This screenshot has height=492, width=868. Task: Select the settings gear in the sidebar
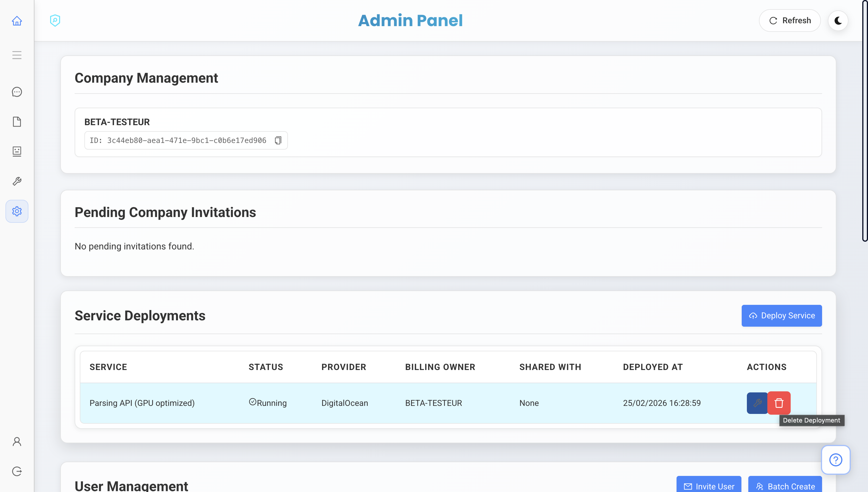click(x=17, y=211)
